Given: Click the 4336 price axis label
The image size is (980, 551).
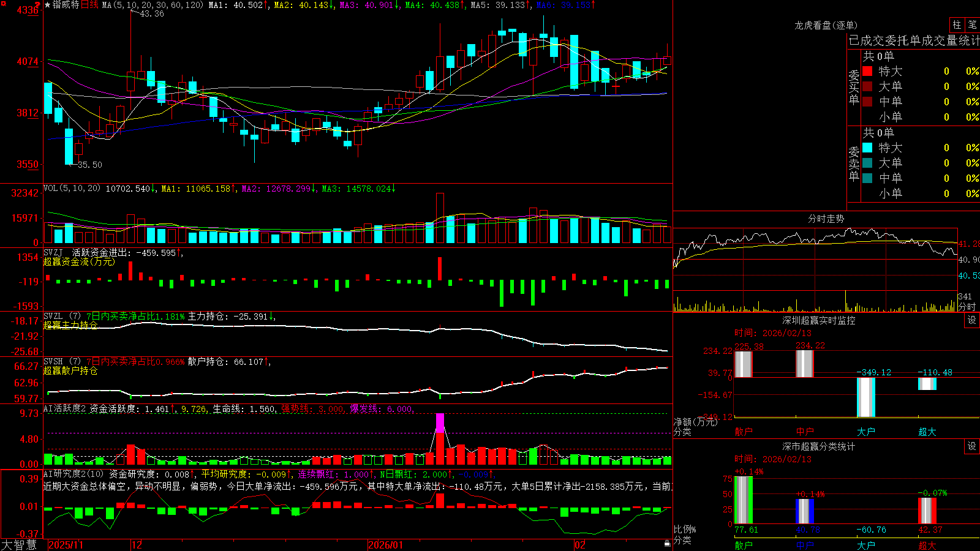Looking at the screenshot, I should [28, 10].
